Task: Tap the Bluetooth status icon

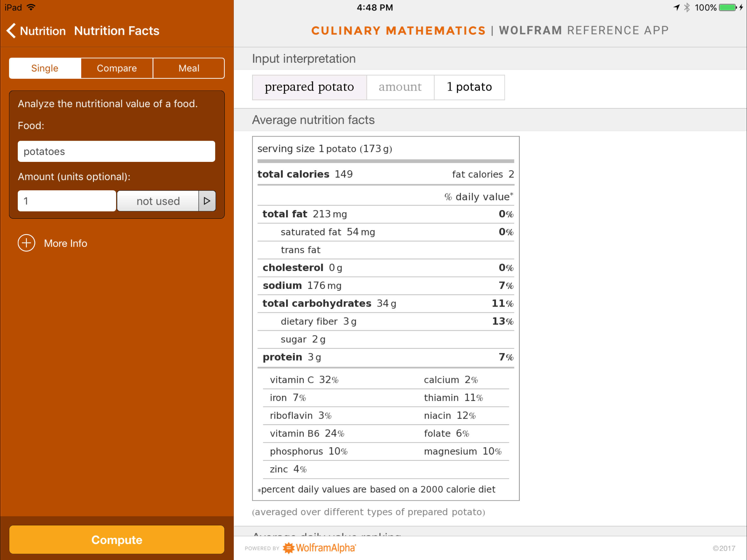Action: pos(687,7)
